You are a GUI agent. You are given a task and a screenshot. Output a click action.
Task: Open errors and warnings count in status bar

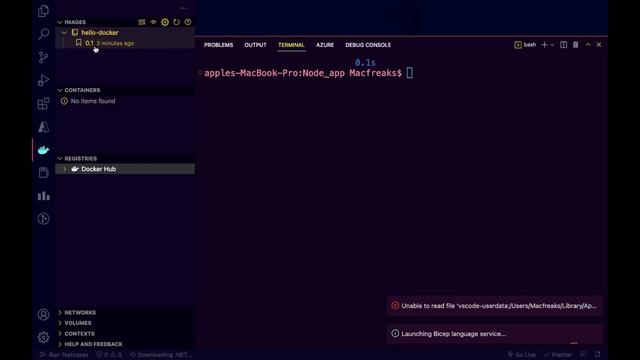[109, 355]
